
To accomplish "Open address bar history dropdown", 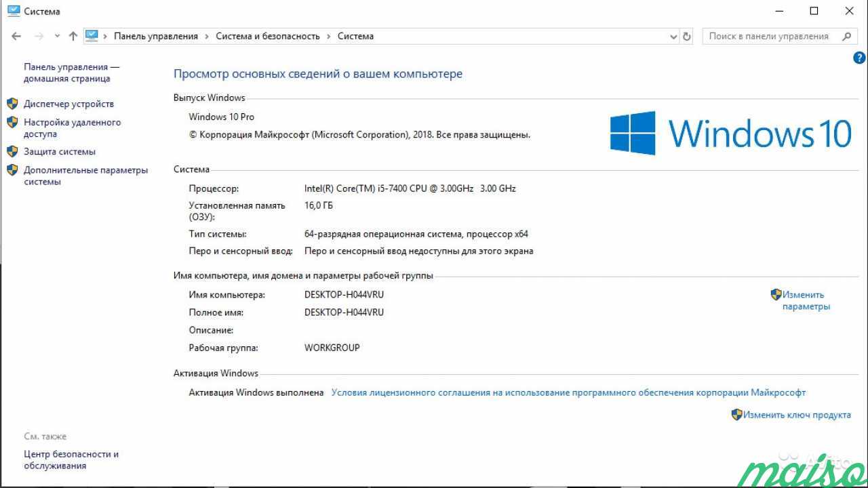I will (x=673, y=37).
